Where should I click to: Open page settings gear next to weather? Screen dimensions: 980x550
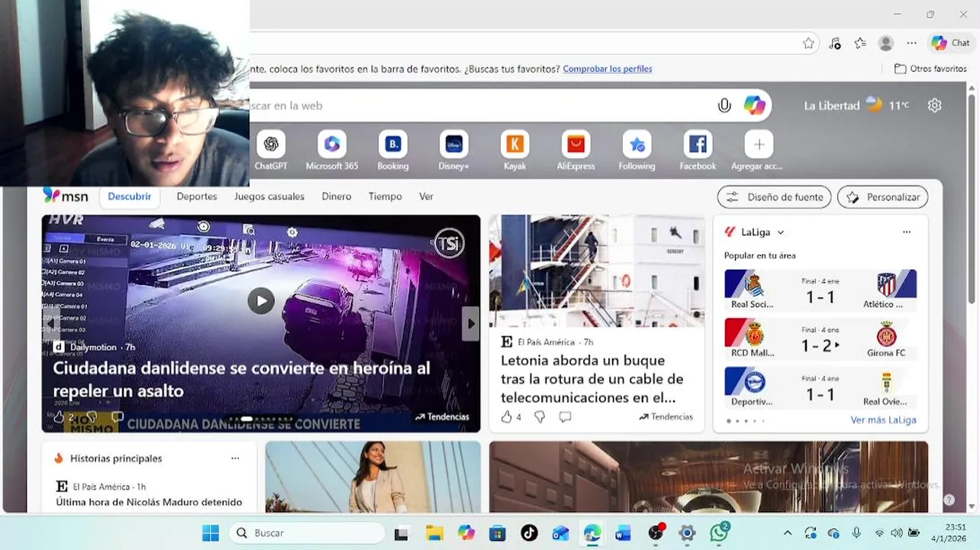(934, 105)
